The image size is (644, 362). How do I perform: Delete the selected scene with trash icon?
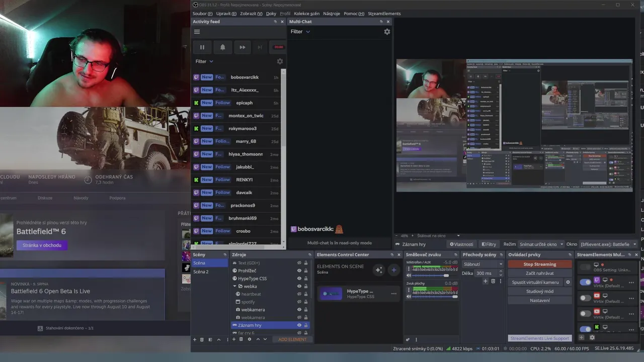(202, 339)
